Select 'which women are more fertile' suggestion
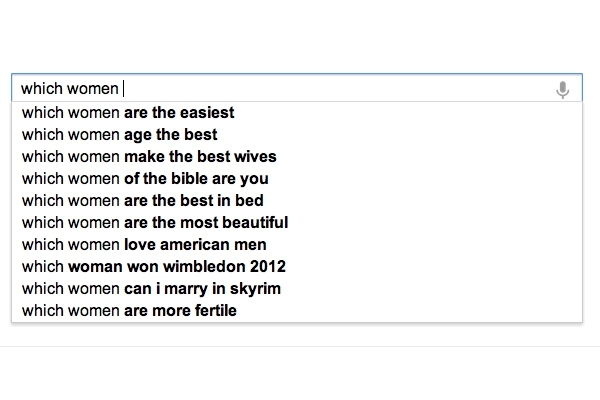The image size is (600, 400). [x=297, y=310]
